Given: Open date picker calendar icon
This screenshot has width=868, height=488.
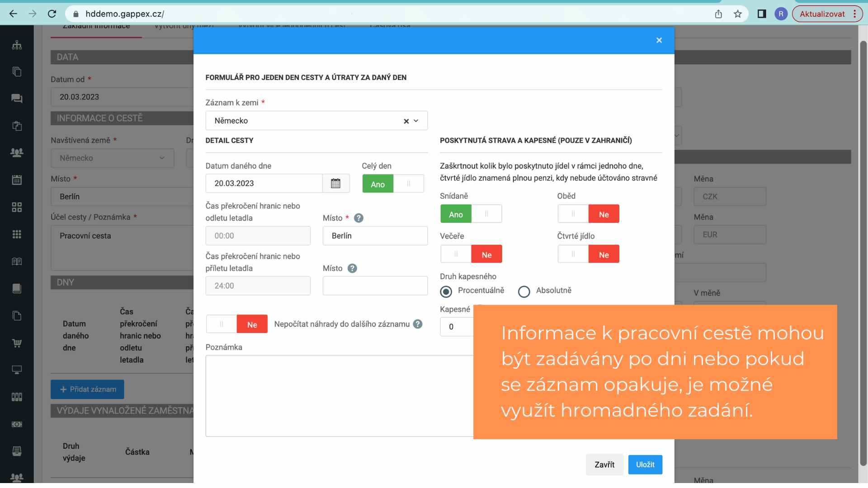Looking at the screenshot, I should (335, 183).
